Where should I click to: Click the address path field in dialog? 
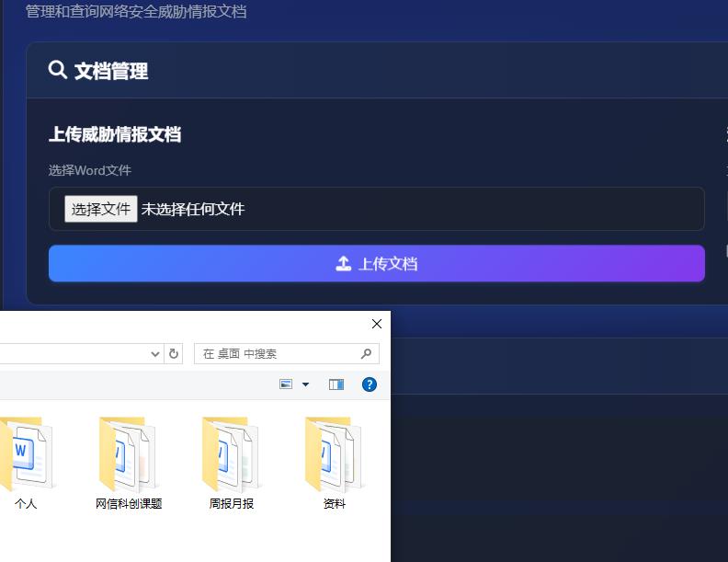click(74, 353)
